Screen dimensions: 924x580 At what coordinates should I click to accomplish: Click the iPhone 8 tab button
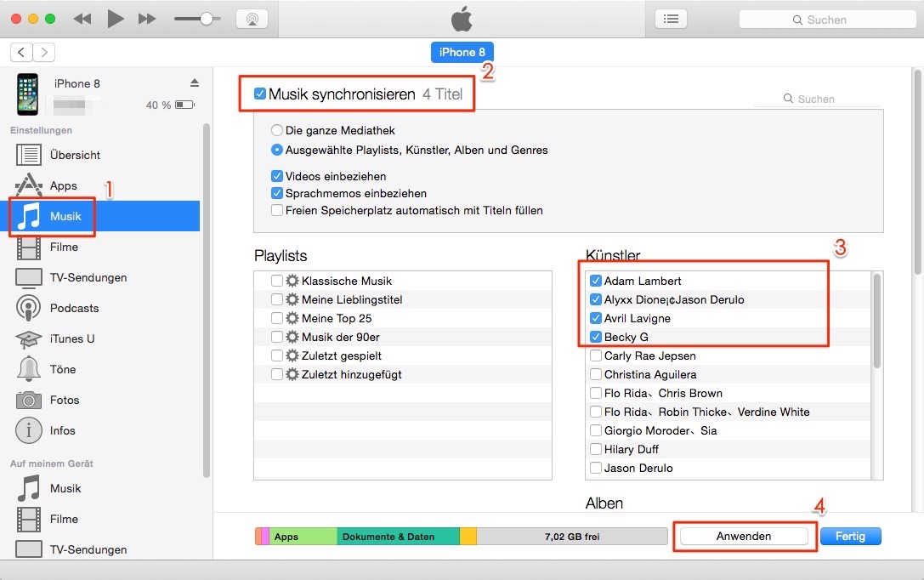[462, 53]
